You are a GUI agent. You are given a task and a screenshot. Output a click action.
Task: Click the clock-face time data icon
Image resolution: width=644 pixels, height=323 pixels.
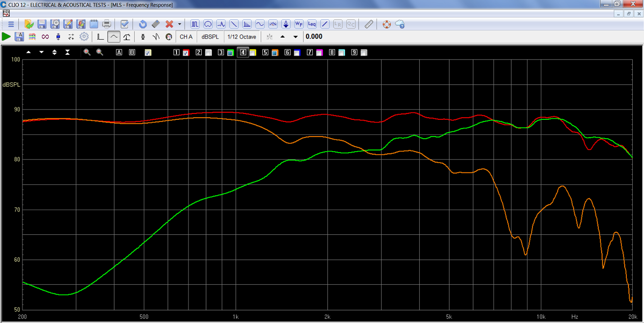tap(169, 37)
